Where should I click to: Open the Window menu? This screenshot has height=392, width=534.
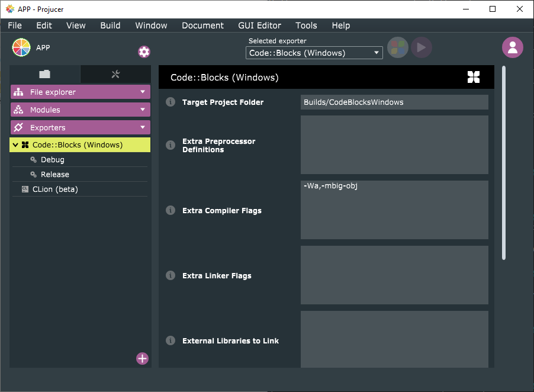click(151, 25)
